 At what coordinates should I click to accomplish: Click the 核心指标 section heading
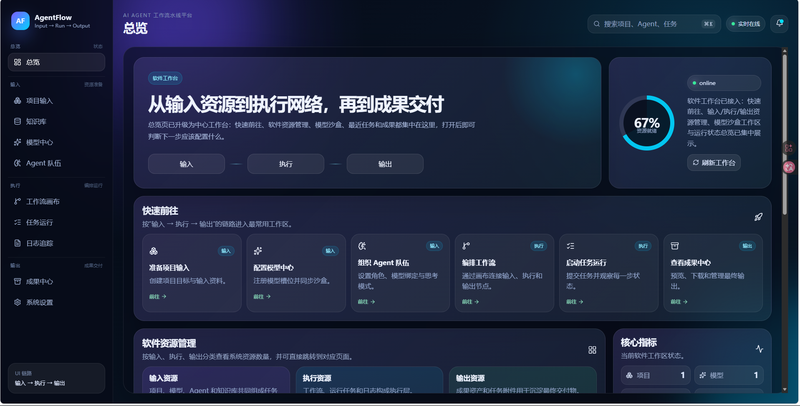(x=639, y=342)
